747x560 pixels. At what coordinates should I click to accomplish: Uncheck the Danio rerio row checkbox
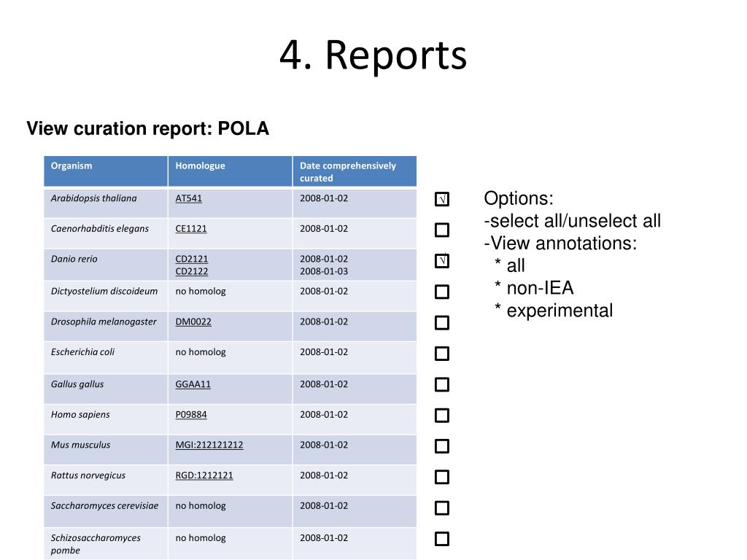[441, 261]
